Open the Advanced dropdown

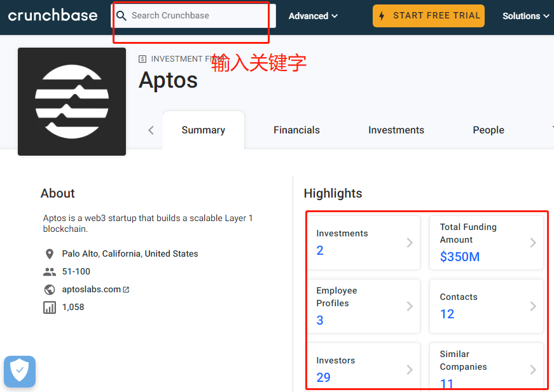[313, 17]
